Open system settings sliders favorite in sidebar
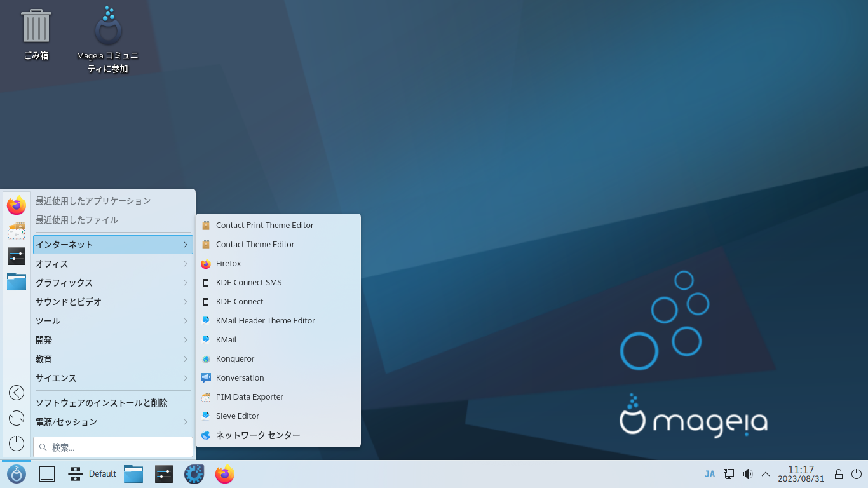 coord(17,256)
